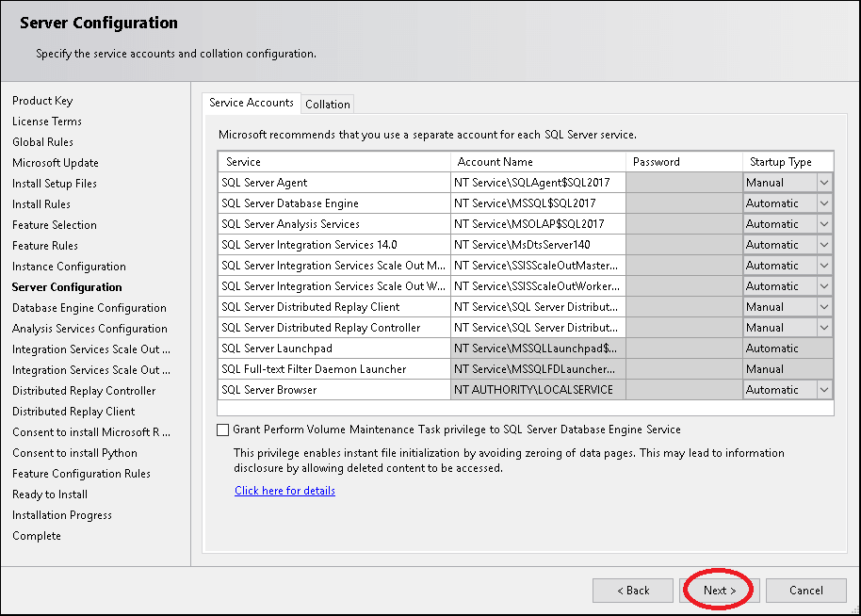Viewport: 861px width, 616px height.
Task: Click the Next button
Action: (x=720, y=591)
